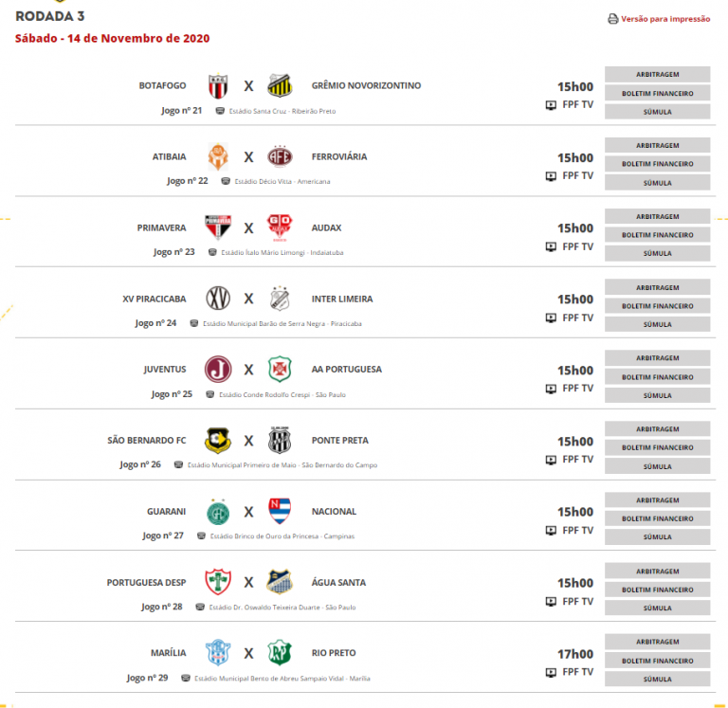728x708 pixels.
Task: Open Súmula for Marília x Rio Preto
Action: (658, 679)
